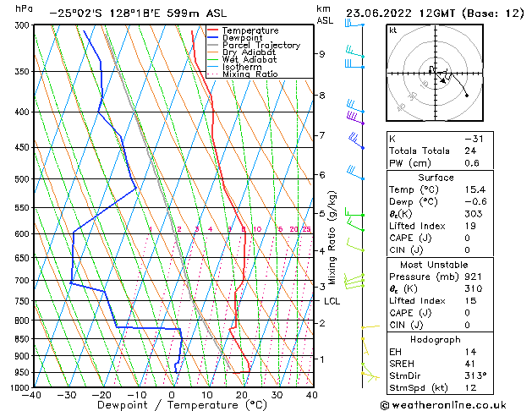
Task: Click the PW (cm) value '0.6'
Action: [472, 163]
